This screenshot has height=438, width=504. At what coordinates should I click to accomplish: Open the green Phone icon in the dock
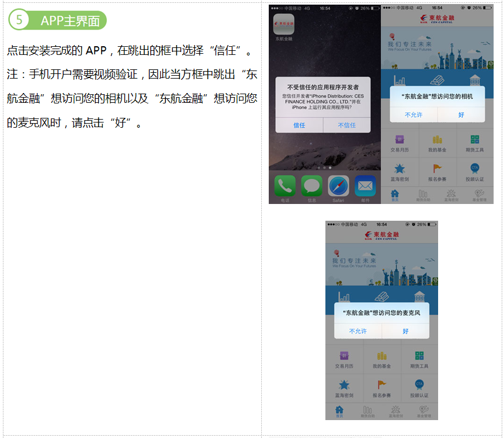pyautogui.click(x=285, y=185)
